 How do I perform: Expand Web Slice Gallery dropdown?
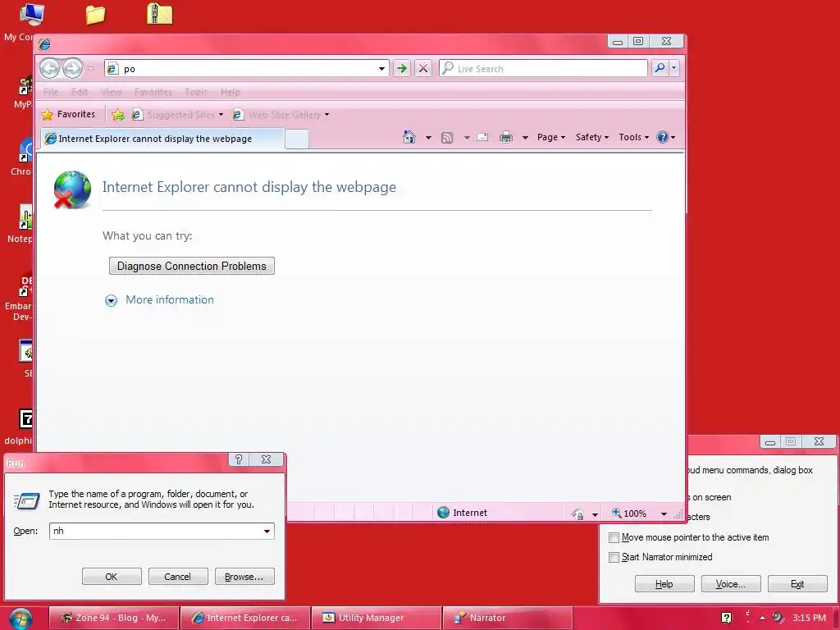tap(326, 115)
